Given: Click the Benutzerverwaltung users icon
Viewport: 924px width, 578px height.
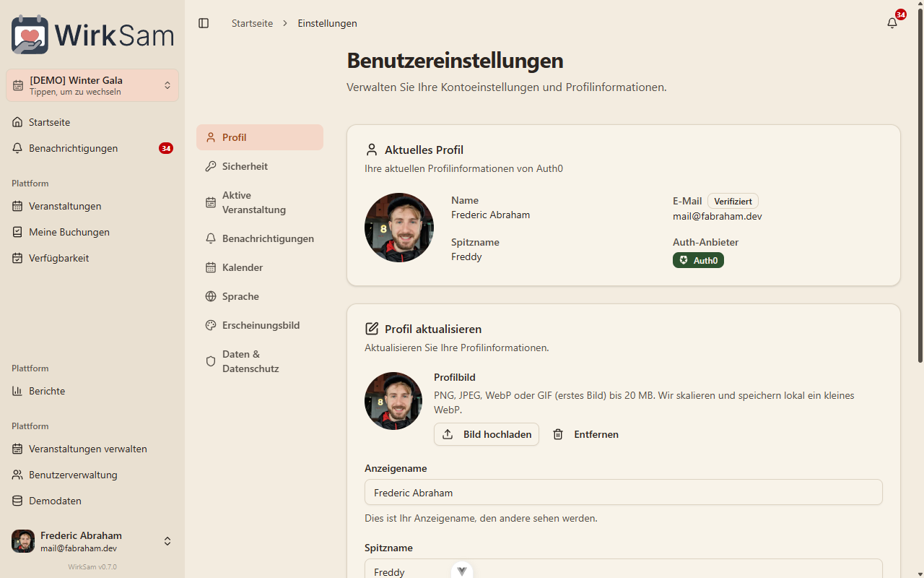Looking at the screenshot, I should [17, 475].
